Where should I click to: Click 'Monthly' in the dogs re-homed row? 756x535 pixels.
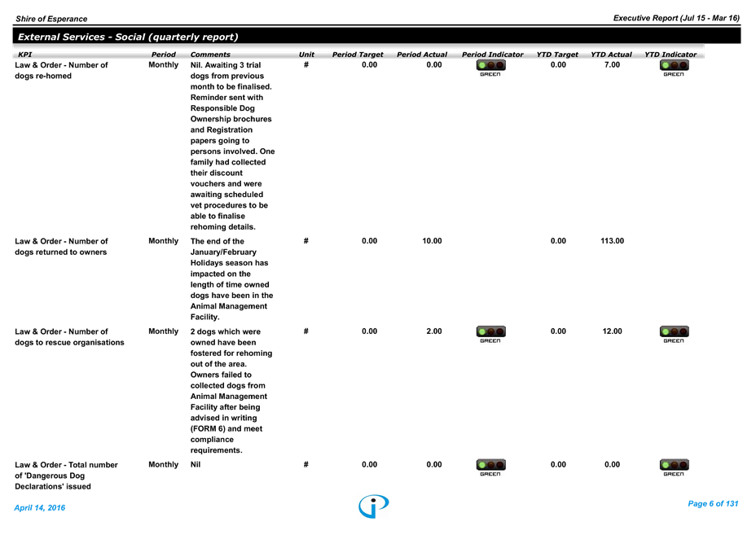[x=164, y=64]
